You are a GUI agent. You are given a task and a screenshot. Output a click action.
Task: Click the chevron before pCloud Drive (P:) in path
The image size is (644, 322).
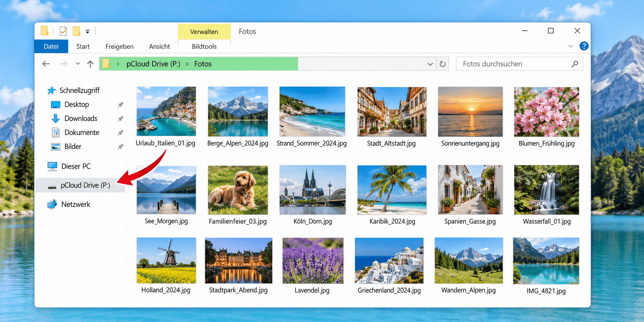[118, 64]
